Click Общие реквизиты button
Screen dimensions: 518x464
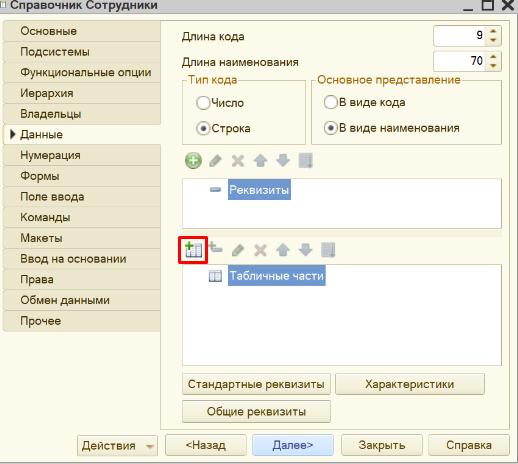coord(256,412)
